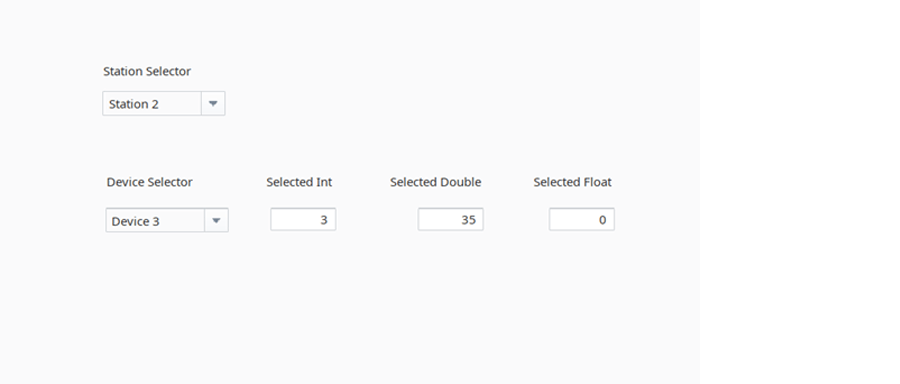Click the Device 3 combo box text
Viewport: 900px width, 384px height.
point(135,222)
